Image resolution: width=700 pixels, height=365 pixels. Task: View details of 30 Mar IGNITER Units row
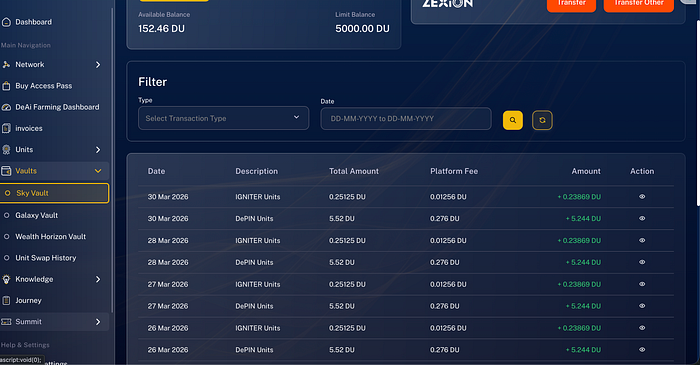coord(642,197)
